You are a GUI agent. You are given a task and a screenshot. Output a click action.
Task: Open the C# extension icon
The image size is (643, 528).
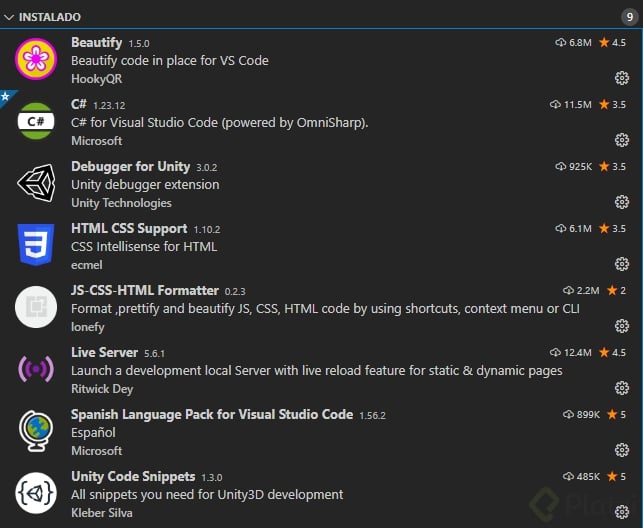(x=36, y=121)
